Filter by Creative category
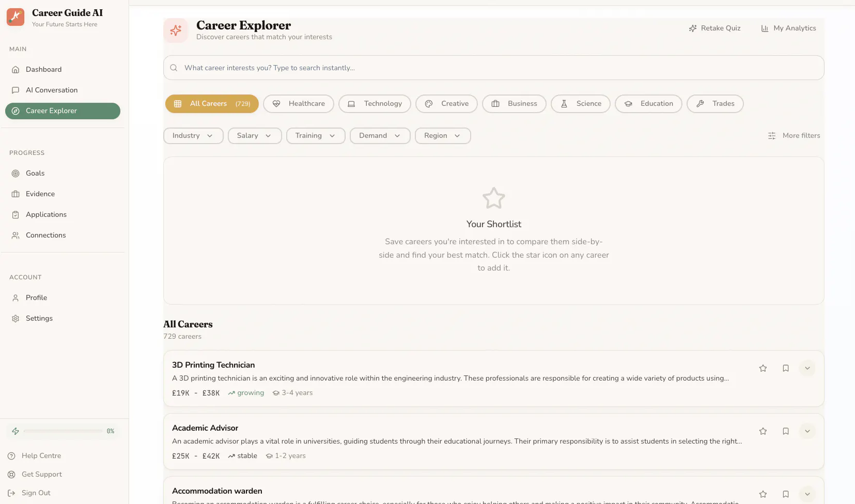The width and height of the screenshot is (855, 504). [446, 104]
